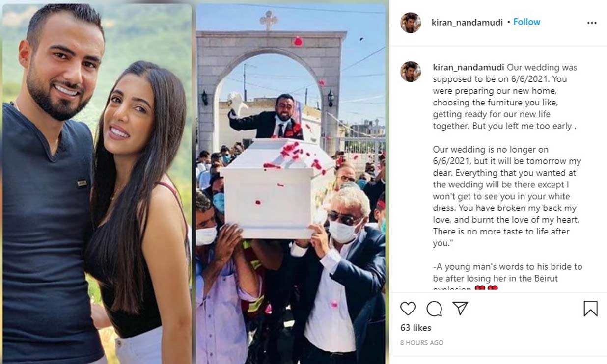Save post with bookmark icon

pyautogui.click(x=591, y=309)
